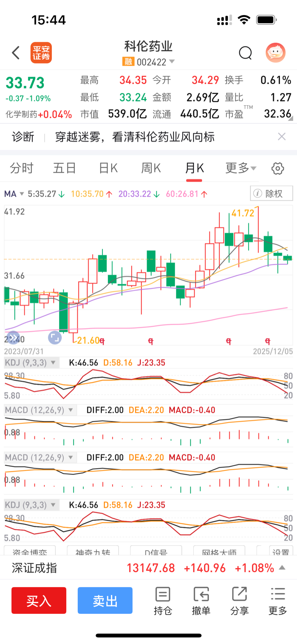Tap the blue 卖出 button
Viewport: 297px width, 644px height.
[x=105, y=600]
